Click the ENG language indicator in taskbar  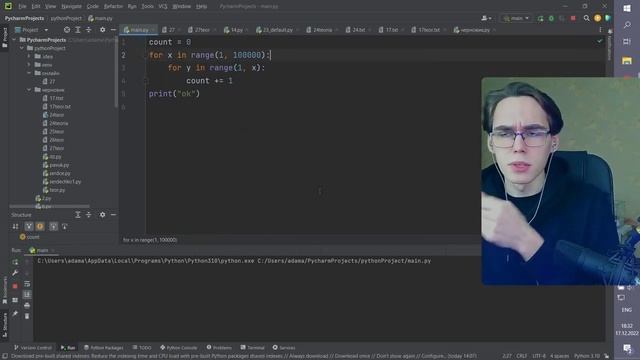[x=627, y=310]
